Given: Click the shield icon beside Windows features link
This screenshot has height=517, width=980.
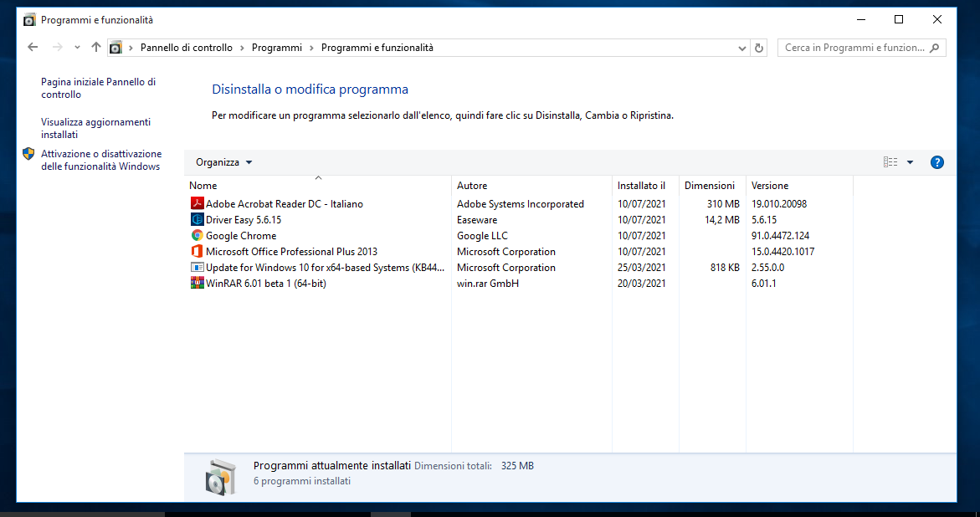Looking at the screenshot, I should point(28,154).
